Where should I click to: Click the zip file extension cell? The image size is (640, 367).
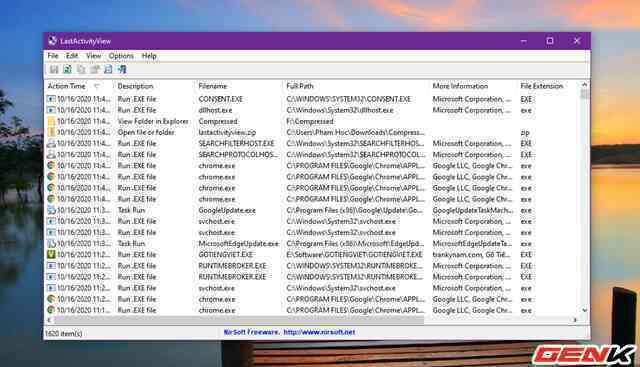point(525,133)
